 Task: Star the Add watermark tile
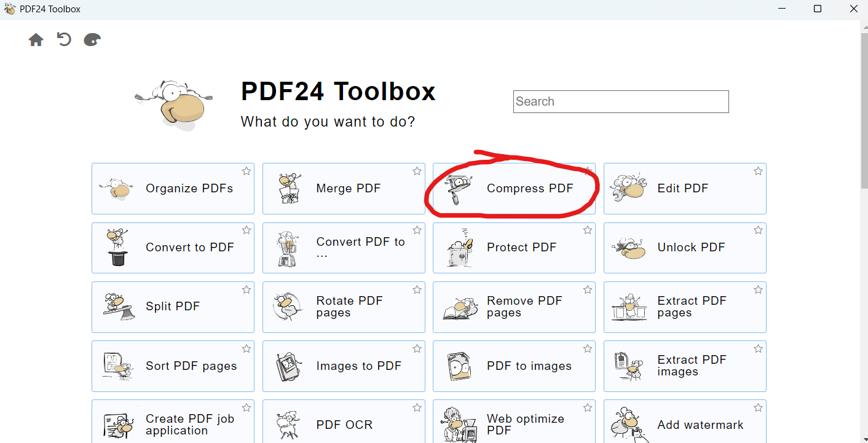(x=758, y=407)
